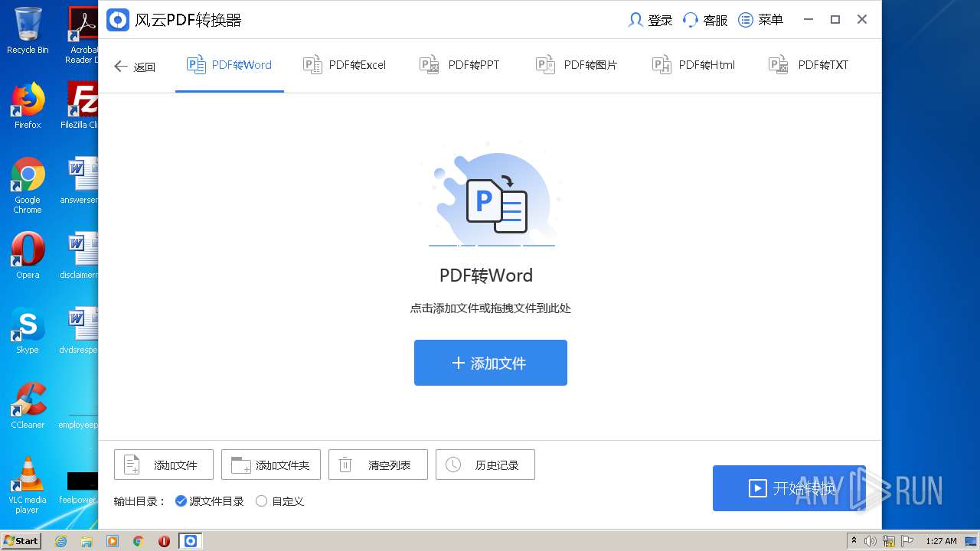The width and height of the screenshot is (980, 551).
Task: Click the PDF转TXT tab icon
Action: coord(778,65)
